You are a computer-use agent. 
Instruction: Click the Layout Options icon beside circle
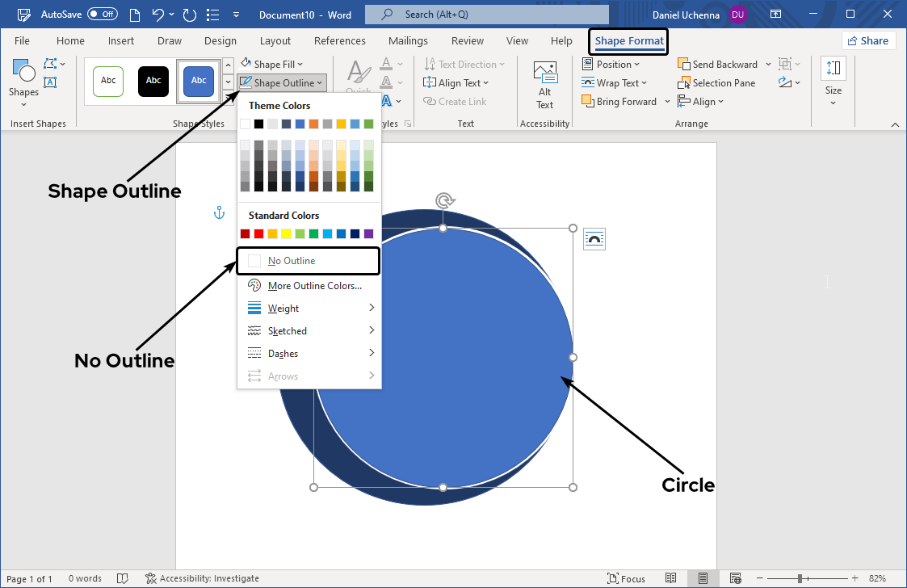[594, 239]
